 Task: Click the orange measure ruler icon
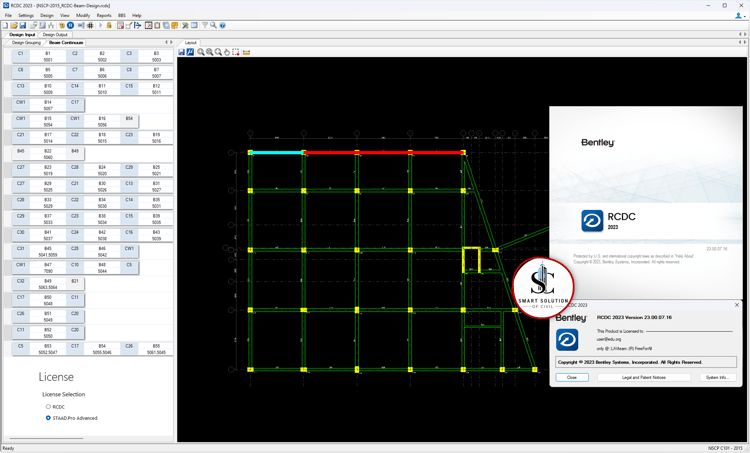click(246, 52)
